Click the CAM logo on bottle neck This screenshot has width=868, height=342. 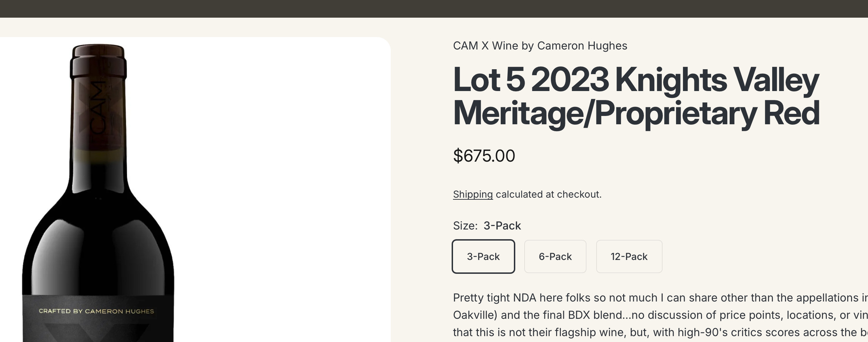[98, 108]
